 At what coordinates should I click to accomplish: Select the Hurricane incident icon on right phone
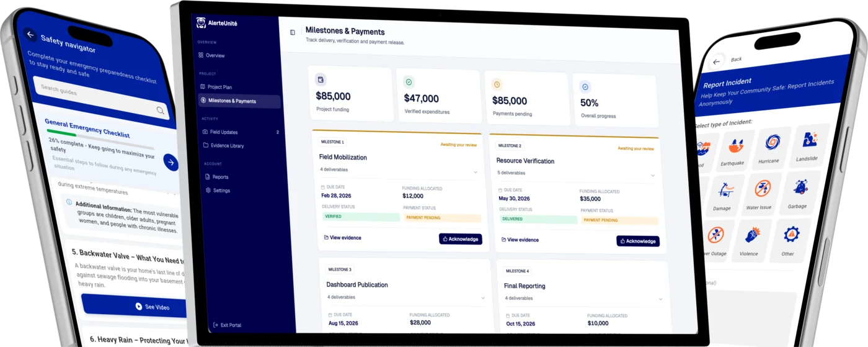coord(773,142)
